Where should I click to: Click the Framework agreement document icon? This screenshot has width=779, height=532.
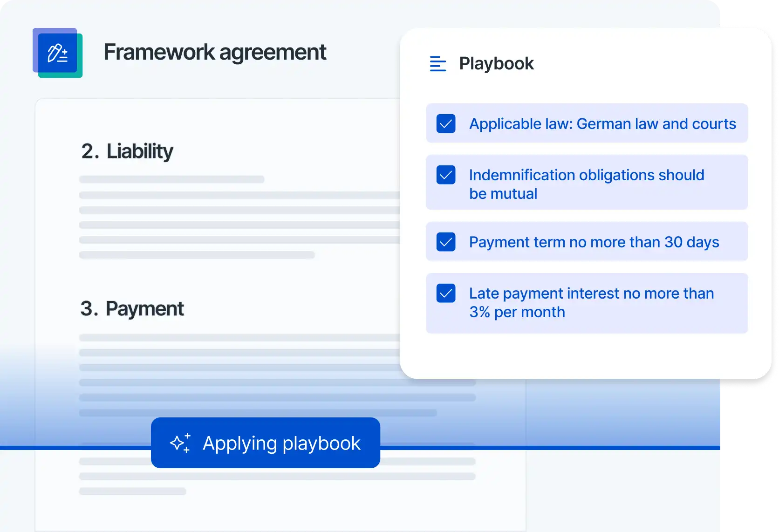(x=57, y=53)
